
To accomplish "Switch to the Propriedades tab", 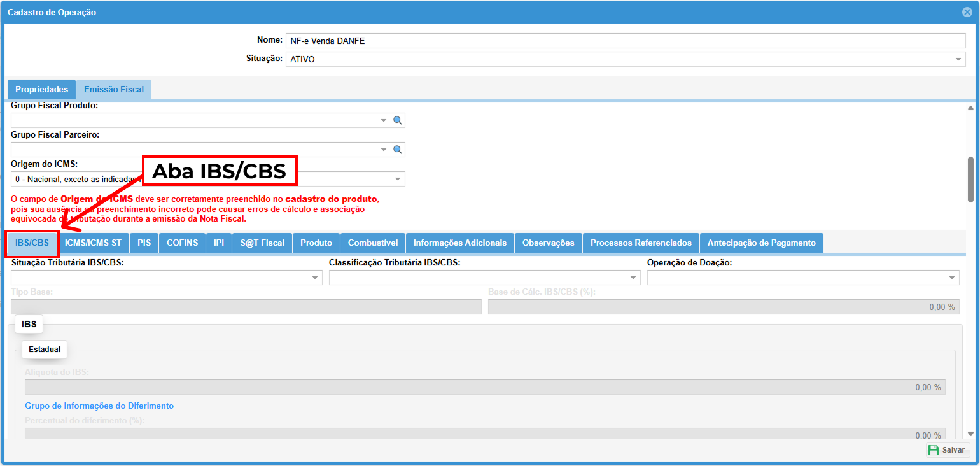I will [x=41, y=89].
